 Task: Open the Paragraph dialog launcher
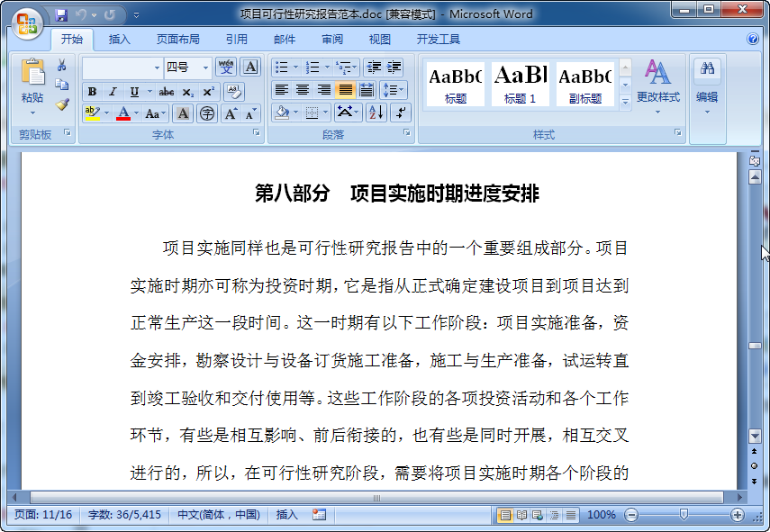[x=406, y=132]
